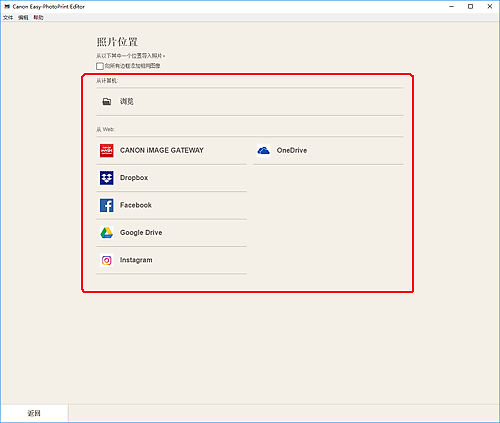The image size is (500, 423).
Task: Click the Dropbox logo icon
Action: [x=107, y=178]
